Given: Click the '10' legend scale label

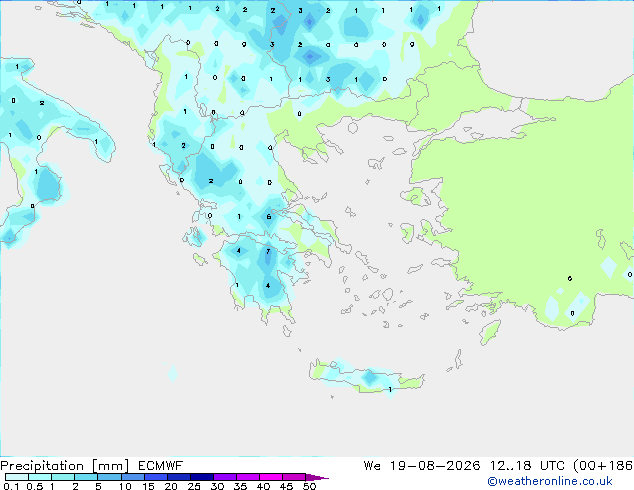Looking at the screenshot, I should point(125,486).
